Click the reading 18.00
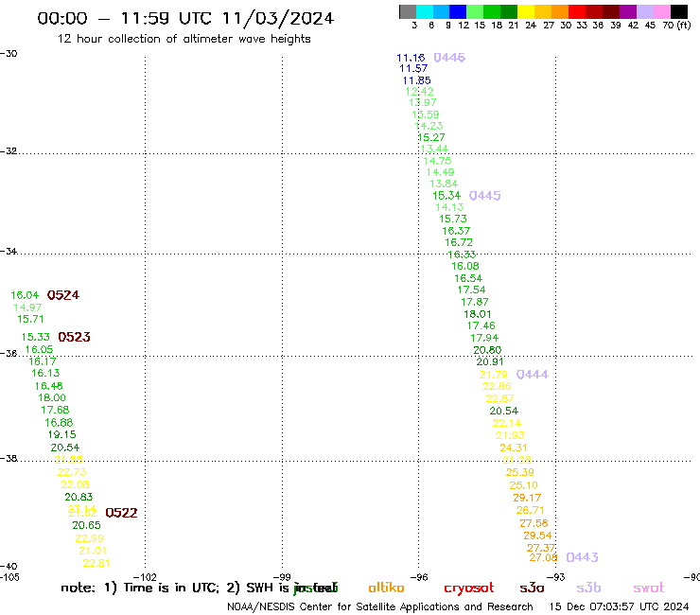The width and height of the screenshot is (700, 615). click(52, 397)
